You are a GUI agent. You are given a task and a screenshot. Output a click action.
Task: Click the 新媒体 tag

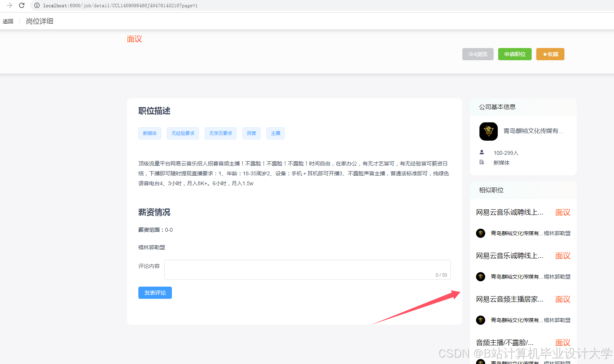point(150,133)
